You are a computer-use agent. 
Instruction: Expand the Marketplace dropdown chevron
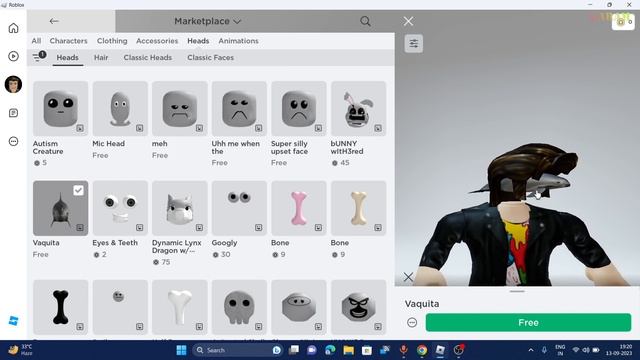coord(237,21)
